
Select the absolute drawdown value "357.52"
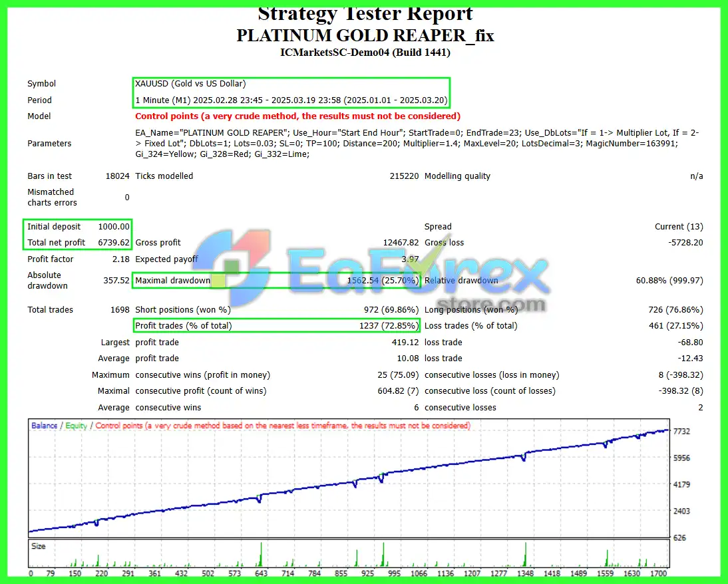click(116, 281)
